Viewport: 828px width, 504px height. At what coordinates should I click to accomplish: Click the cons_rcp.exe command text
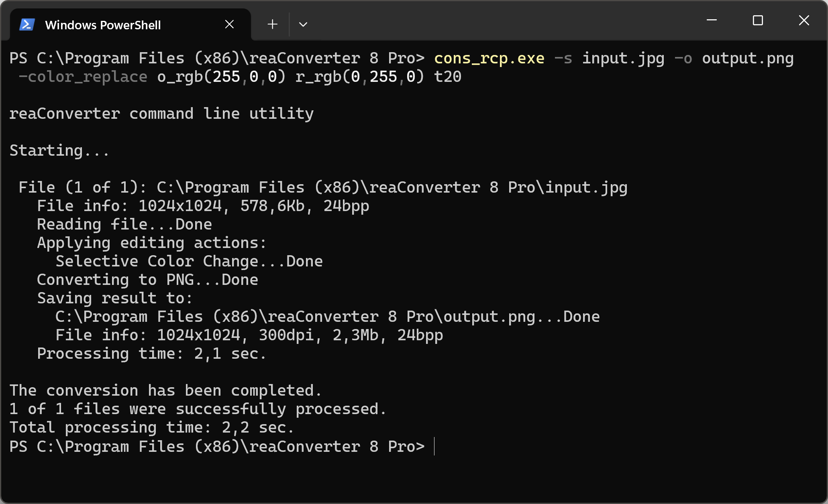tap(489, 59)
